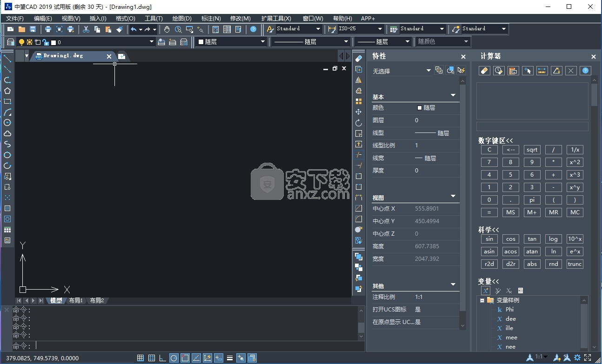Select the Revision Cloud tool
This screenshot has width=602, height=364.
[x=7, y=133]
